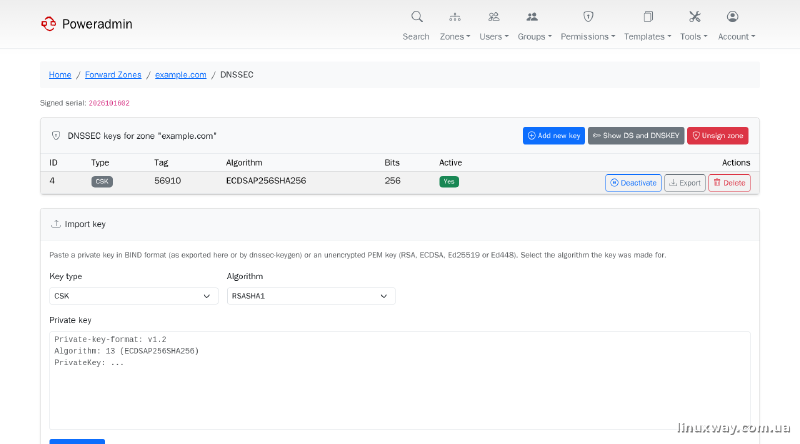The height and width of the screenshot is (444, 800).
Task: Click the Active column header
Action: [451, 163]
